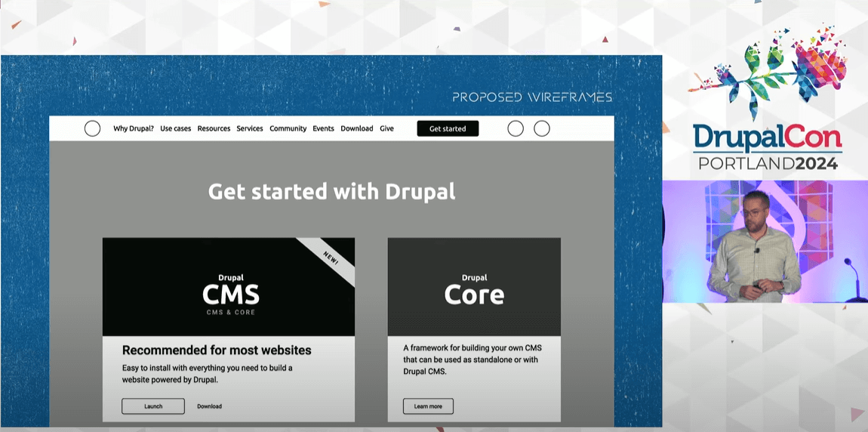The width and height of the screenshot is (868, 432).
Task: Click Learn more under Drupal Core
Action: click(x=428, y=406)
